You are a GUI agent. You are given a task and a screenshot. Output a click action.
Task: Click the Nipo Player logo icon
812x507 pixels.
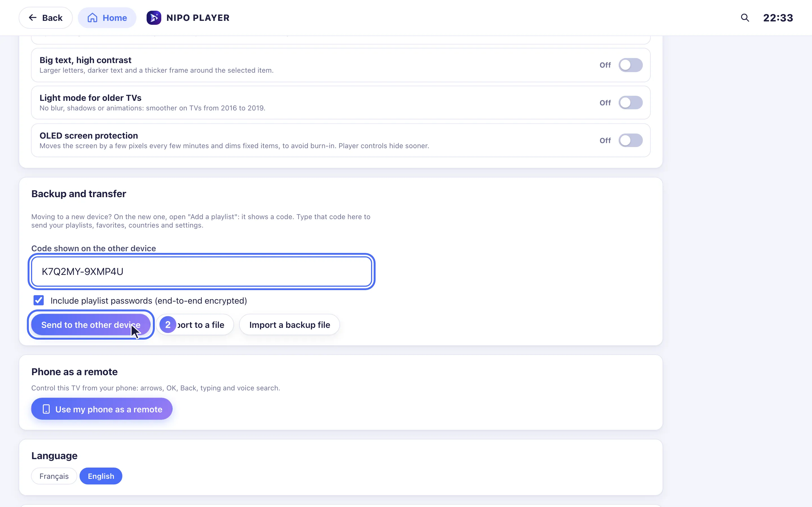pos(154,18)
